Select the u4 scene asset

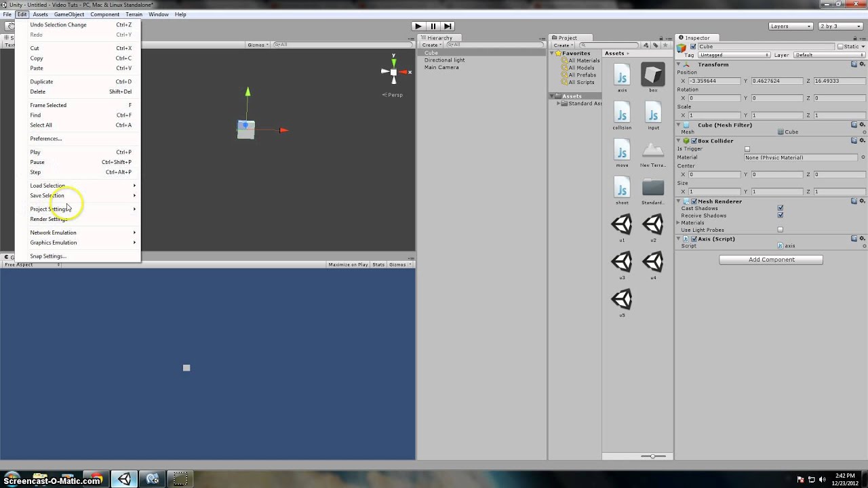653,262
